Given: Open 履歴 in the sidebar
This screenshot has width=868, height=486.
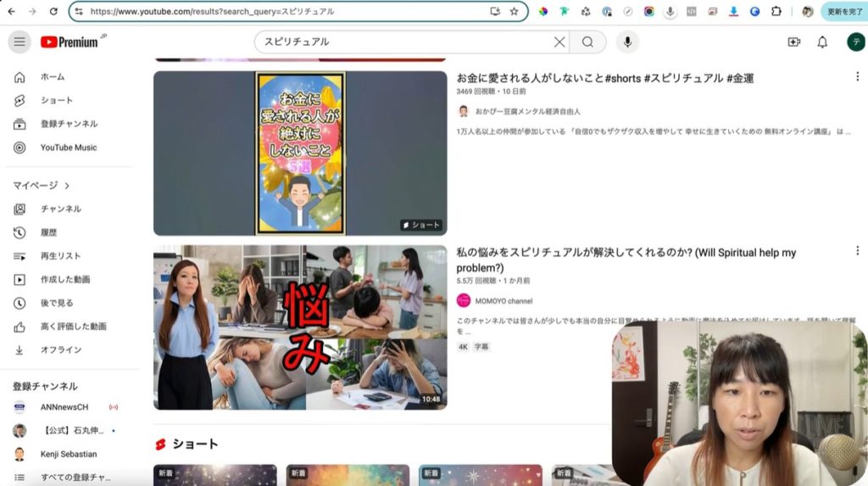Looking at the screenshot, I should click(49, 232).
